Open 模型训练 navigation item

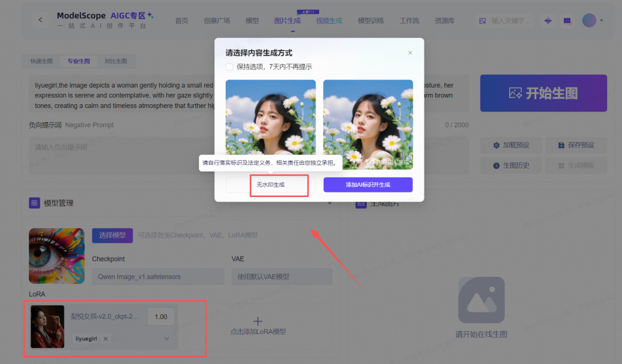[x=371, y=21]
